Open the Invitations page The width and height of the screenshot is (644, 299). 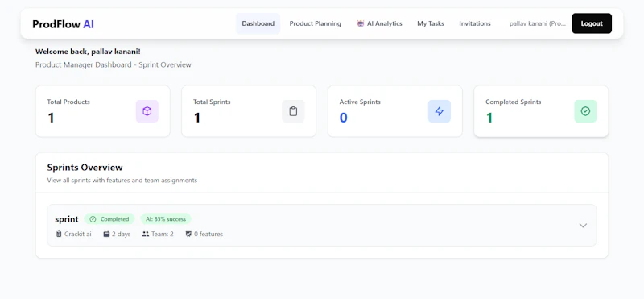475,23
